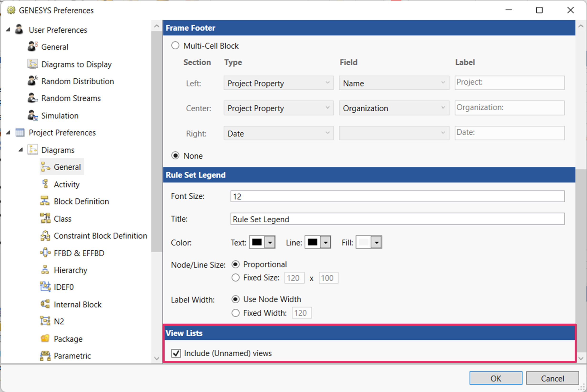The width and height of the screenshot is (587, 392).
Task: Select the Multi-Cell Block radio button
Action: pyautogui.click(x=175, y=46)
